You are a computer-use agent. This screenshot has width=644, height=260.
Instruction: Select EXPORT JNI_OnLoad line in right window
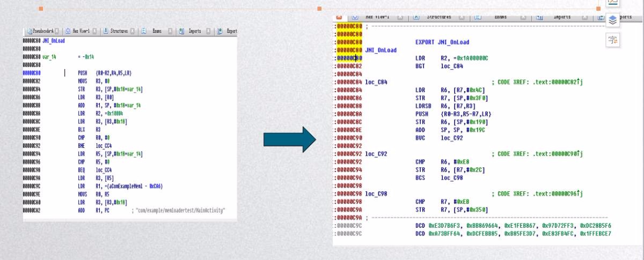(x=442, y=42)
